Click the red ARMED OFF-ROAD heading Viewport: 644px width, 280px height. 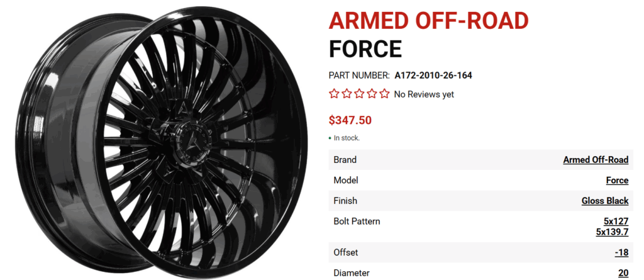pos(428,21)
